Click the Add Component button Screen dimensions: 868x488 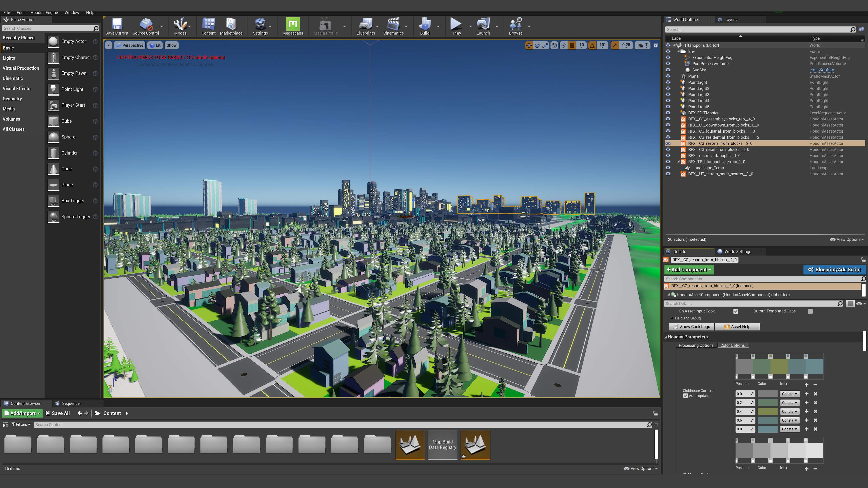[x=689, y=270]
